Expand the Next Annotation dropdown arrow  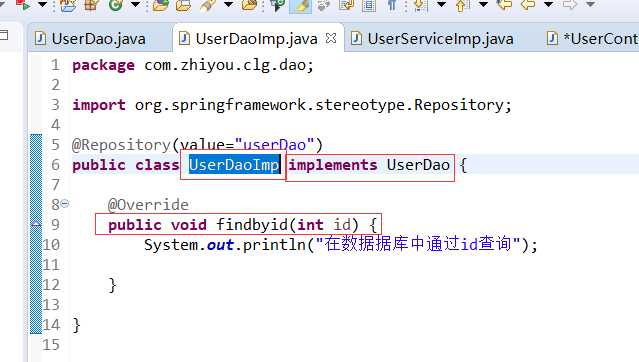pyautogui.click(x=441, y=5)
